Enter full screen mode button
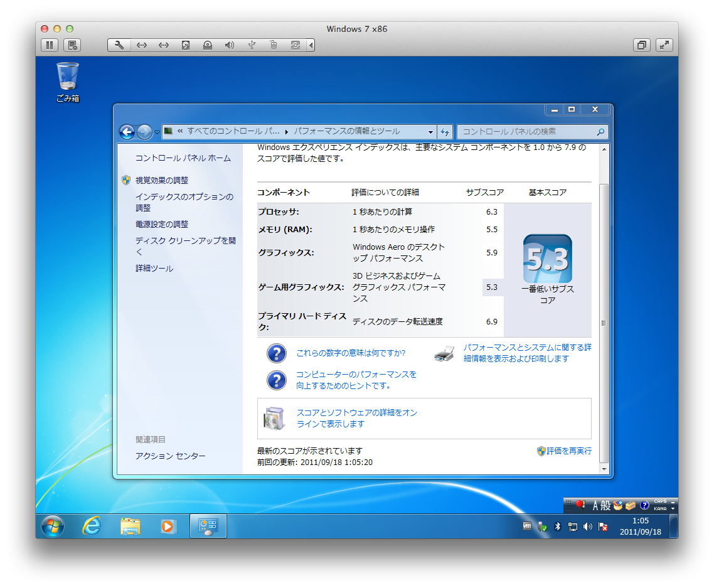Image resolution: width=714 pixels, height=588 pixels. [x=664, y=45]
